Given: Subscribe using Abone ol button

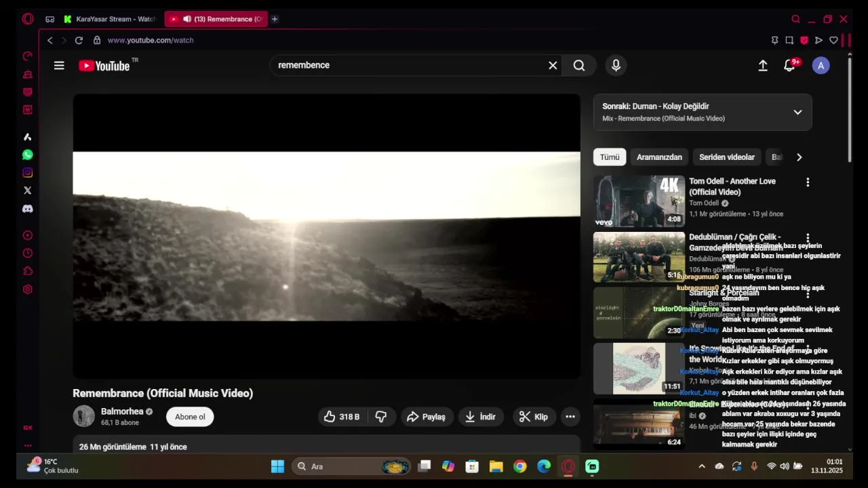Looking at the screenshot, I should click(x=190, y=417).
